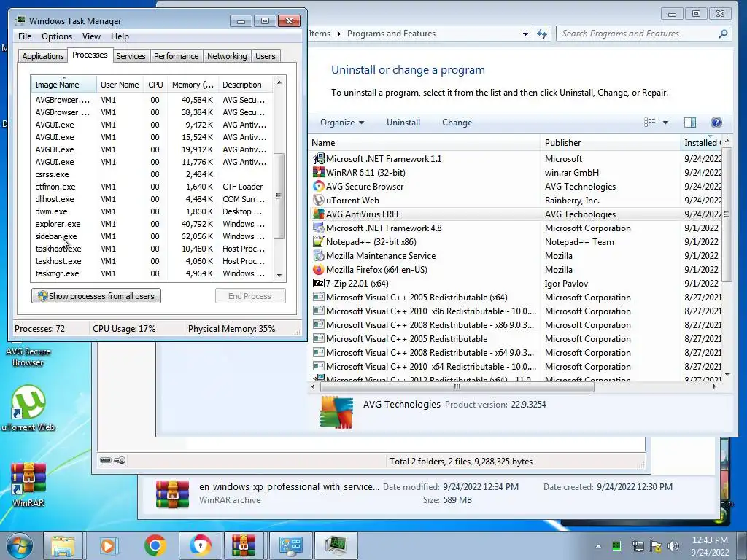Show hidden system tray icons
The height and width of the screenshot is (560, 747).
click(598, 546)
